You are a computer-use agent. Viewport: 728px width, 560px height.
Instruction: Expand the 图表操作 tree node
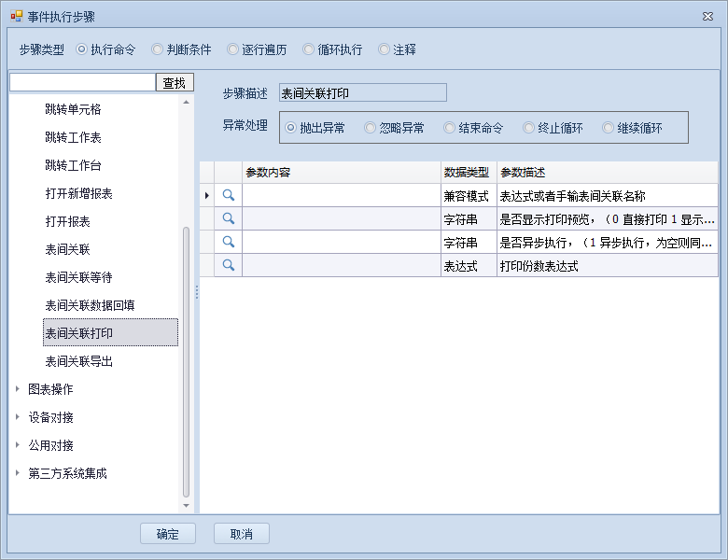tap(17, 389)
